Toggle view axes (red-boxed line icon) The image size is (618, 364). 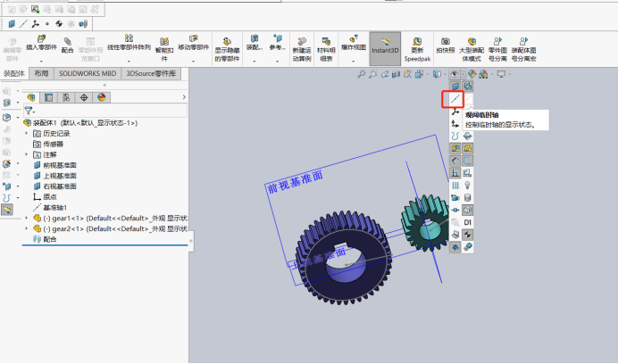[x=455, y=99]
